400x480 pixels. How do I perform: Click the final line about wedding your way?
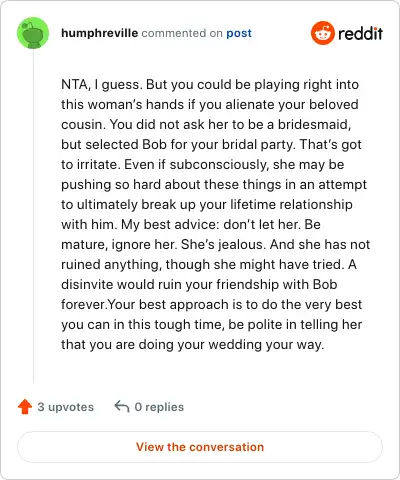pos(192,345)
